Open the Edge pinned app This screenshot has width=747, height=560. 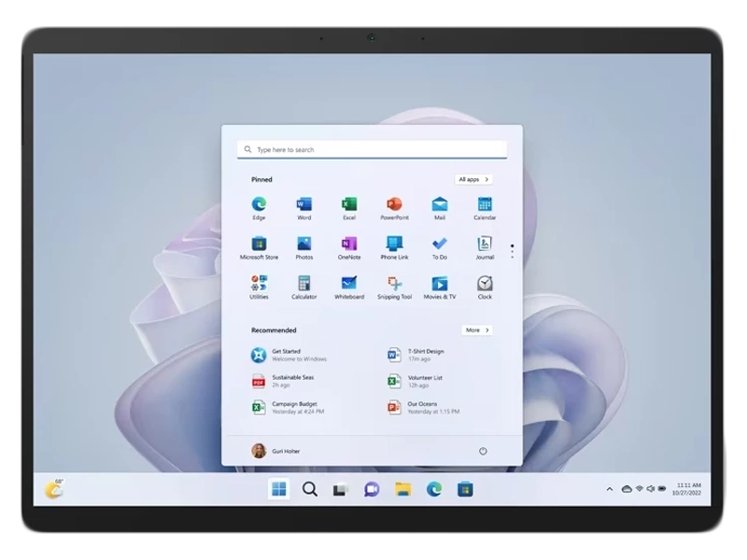tap(259, 208)
